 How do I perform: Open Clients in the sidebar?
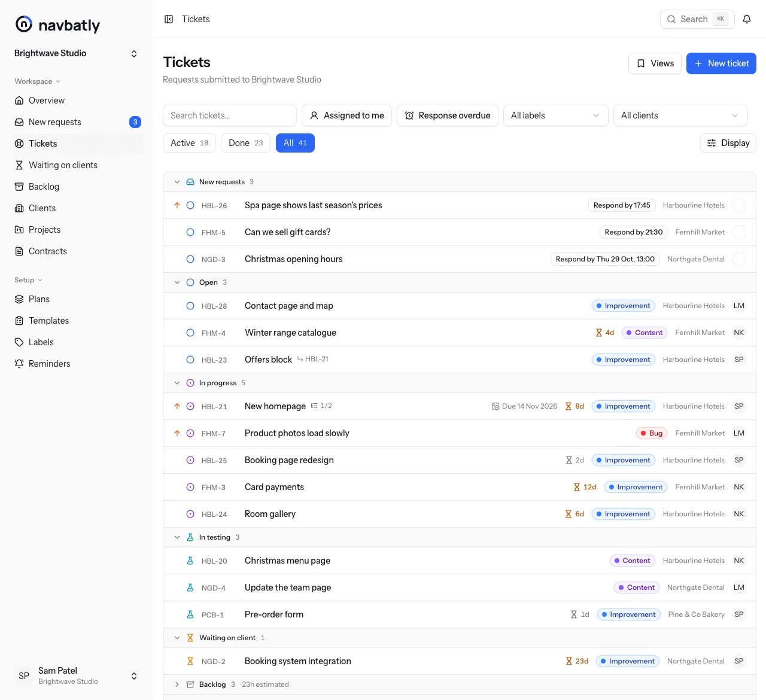pos(77,208)
